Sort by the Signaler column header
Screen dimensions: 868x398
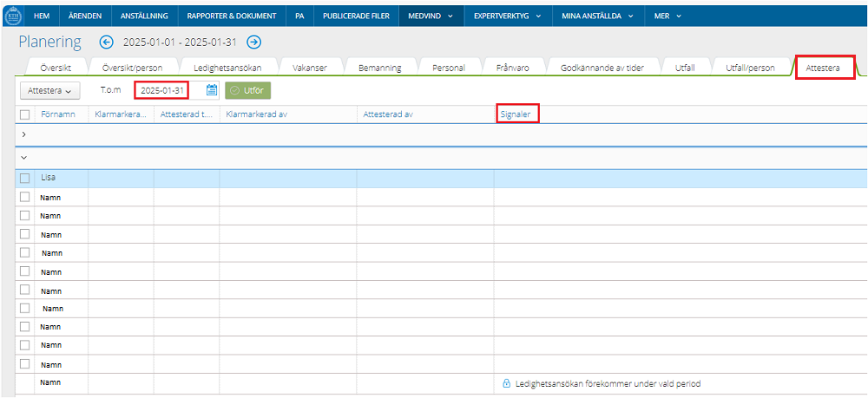click(x=517, y=114)
